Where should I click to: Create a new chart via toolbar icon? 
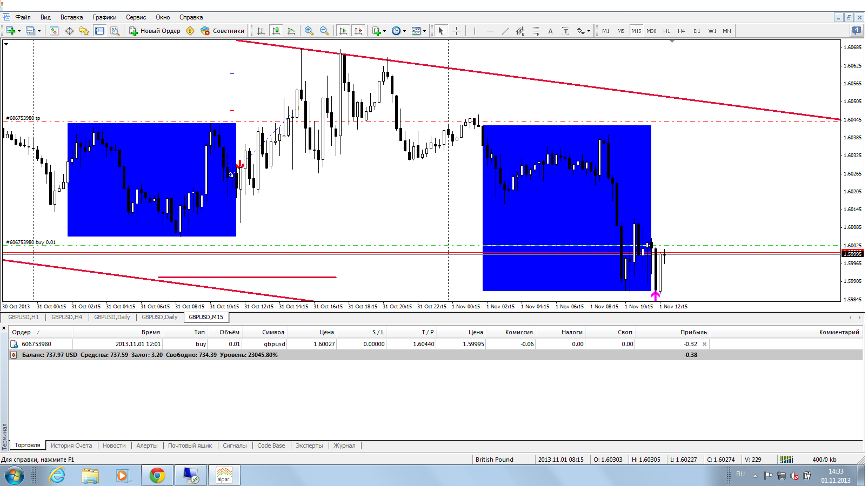coord(10,31)
